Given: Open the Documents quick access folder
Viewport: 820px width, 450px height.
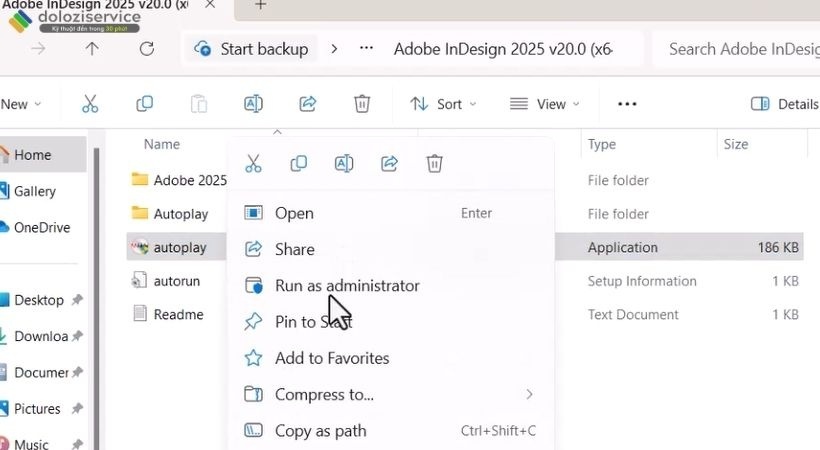Looking at the screenshot, I should coord(42,372).
